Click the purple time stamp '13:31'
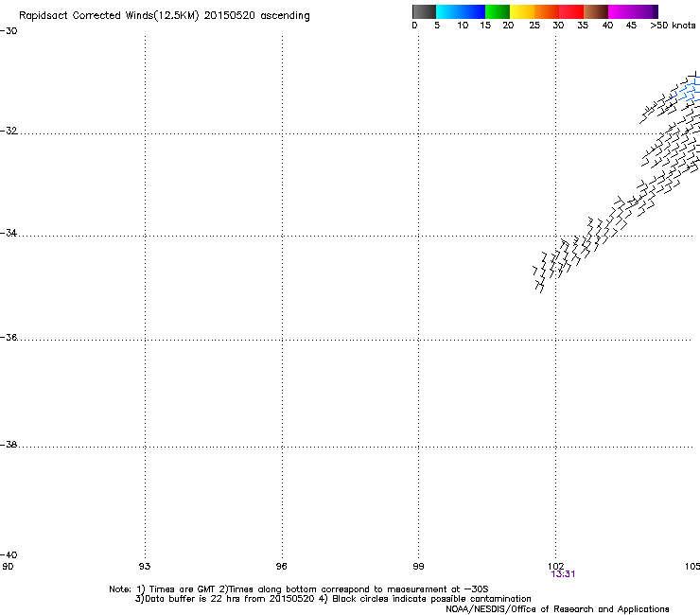 [563, 574]
